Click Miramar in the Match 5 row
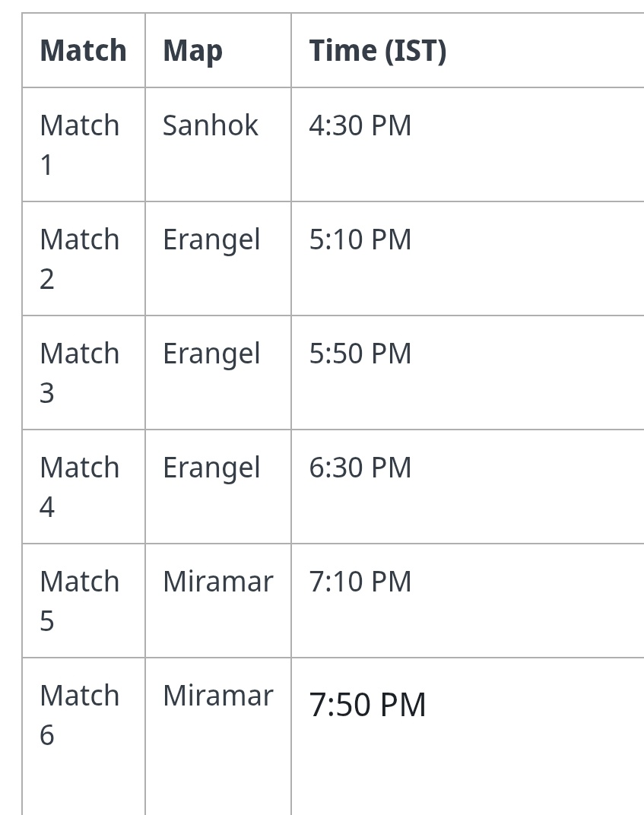The height and width of the screenshot is (815, 644). 217,582
